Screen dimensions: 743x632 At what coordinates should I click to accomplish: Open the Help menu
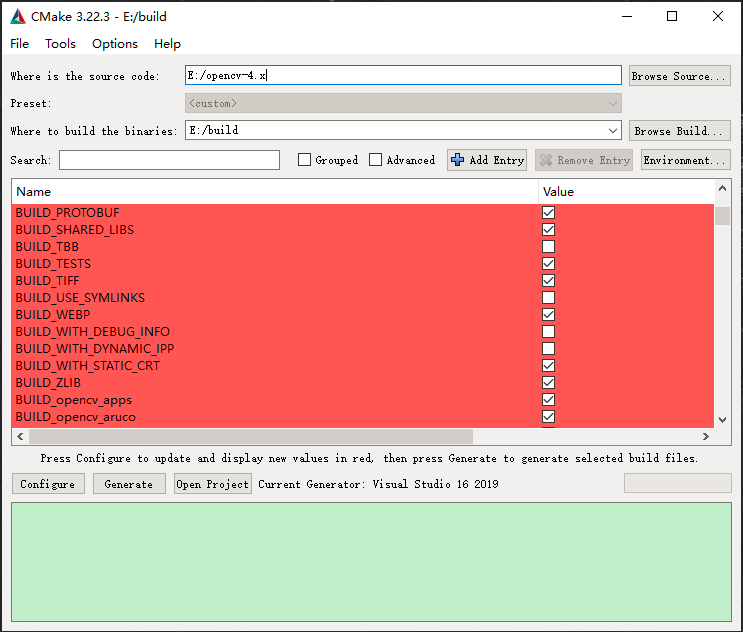[x=167, y=44]
